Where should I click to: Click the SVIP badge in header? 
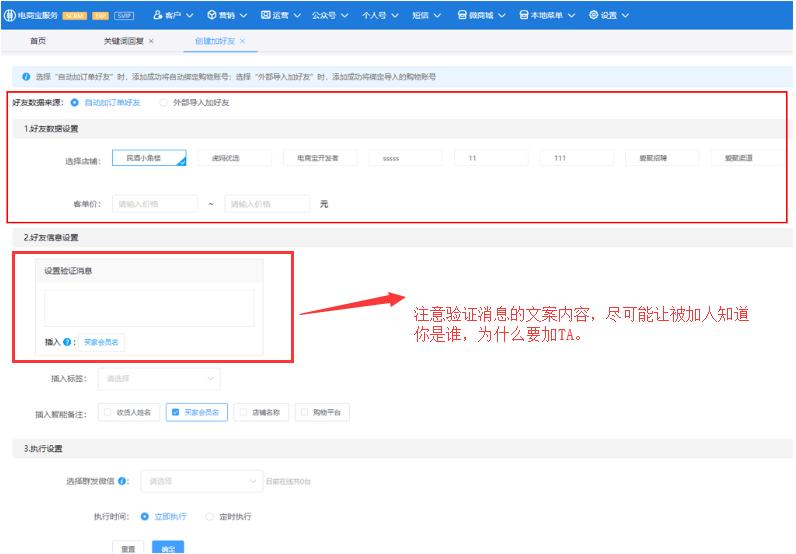(124, 16)
